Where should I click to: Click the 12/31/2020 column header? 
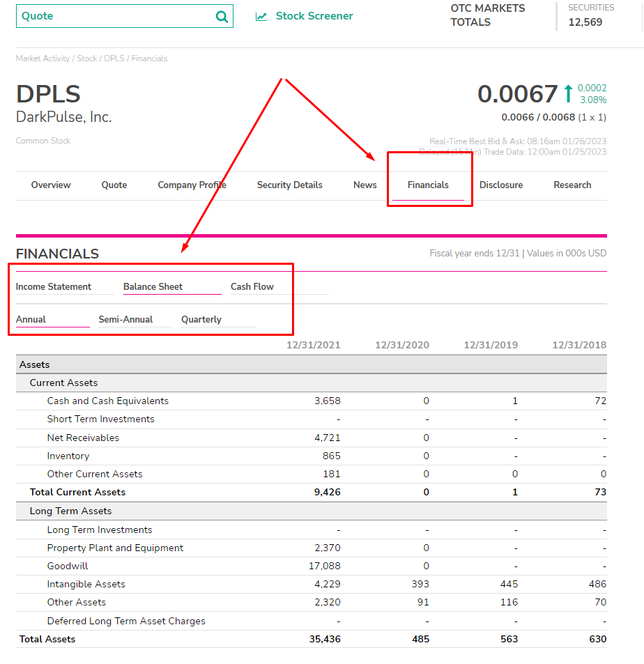tap(402, 345)
